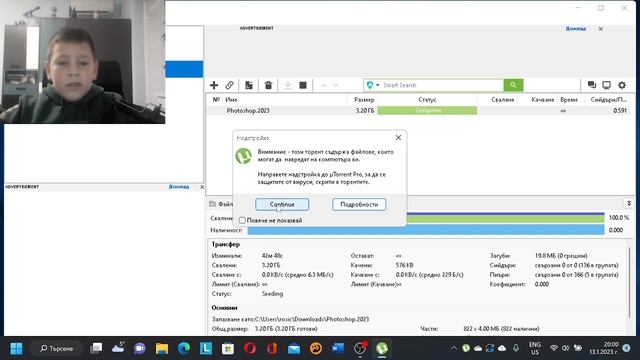Viewport: 640px width, 360px height.
Task: Click the green search button
Action: tap(513, 85)
